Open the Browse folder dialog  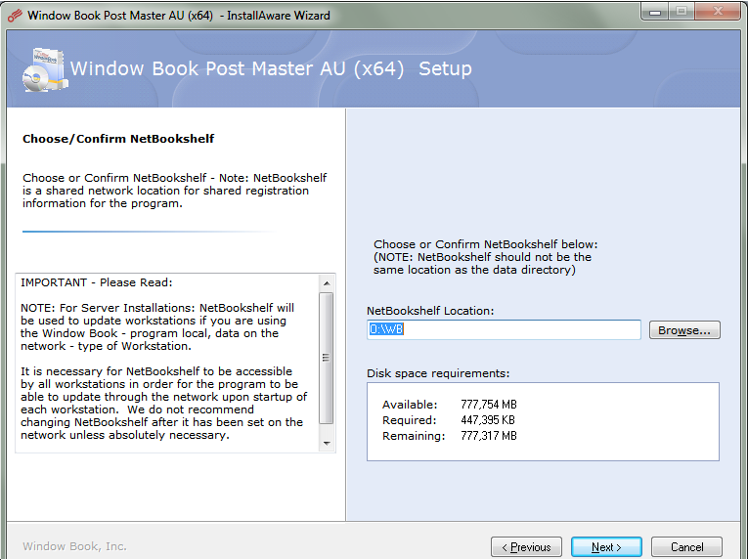[684, 330]
